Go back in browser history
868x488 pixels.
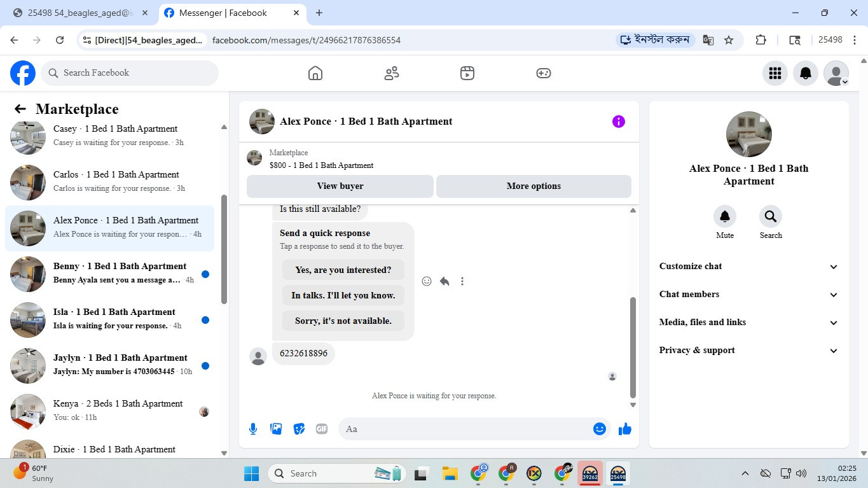point(14,40)
